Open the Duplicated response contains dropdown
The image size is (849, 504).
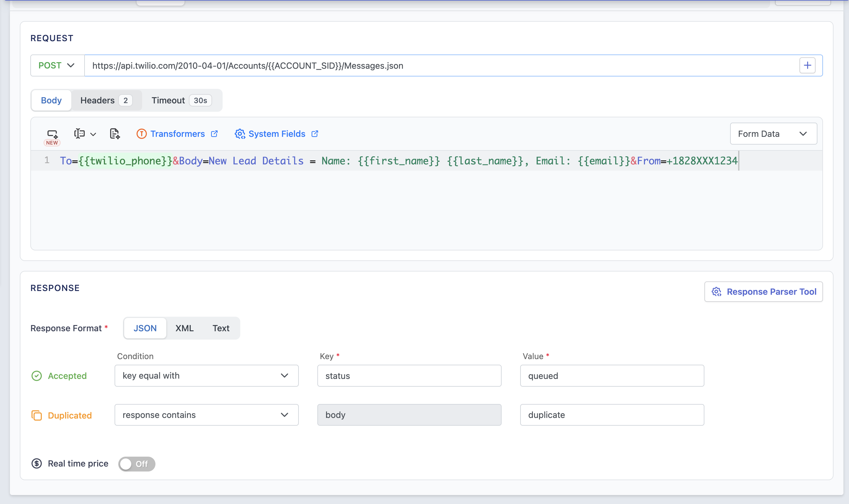[206, 415]
